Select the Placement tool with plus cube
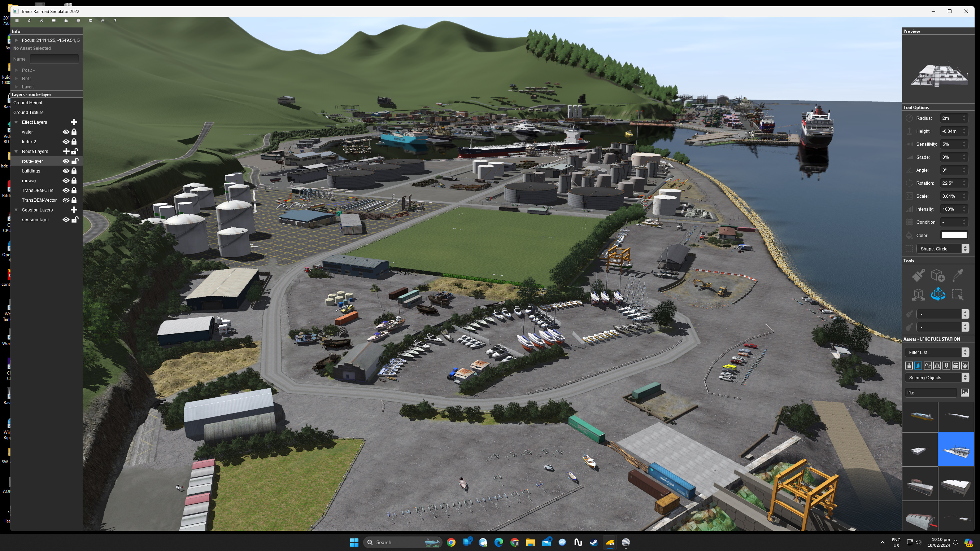 (x=938, y=275)
